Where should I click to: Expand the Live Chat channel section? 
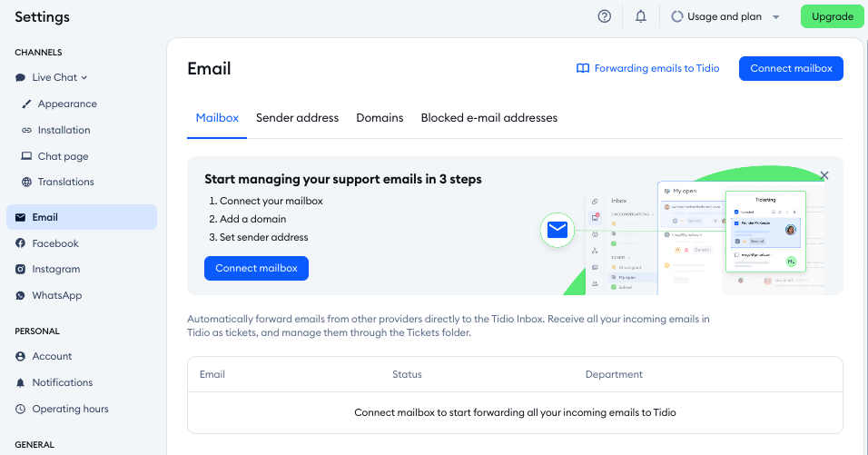[60, 78]
